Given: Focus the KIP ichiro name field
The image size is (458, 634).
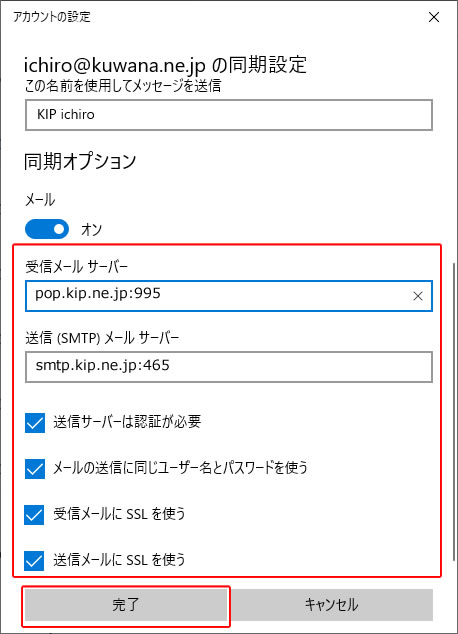Looking at the screenshot, I should 229,115.
